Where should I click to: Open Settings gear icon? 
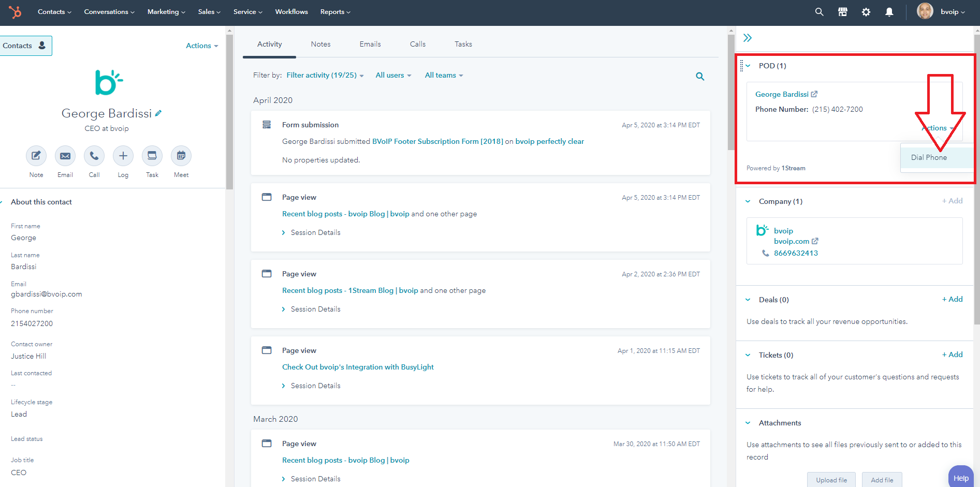tap(866, 12)
